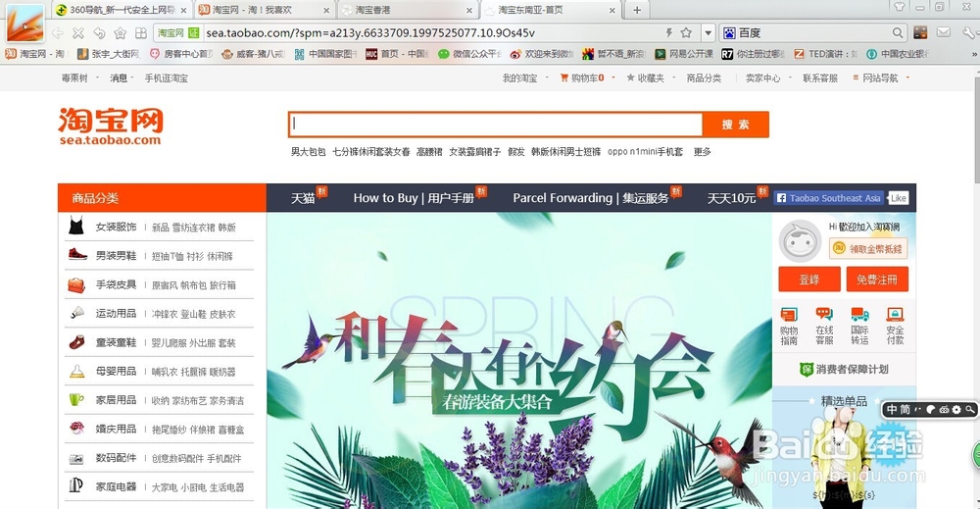Screen dimensions: 980x509
Task: Open the 天天10元 navigation item
Action: 731,198
